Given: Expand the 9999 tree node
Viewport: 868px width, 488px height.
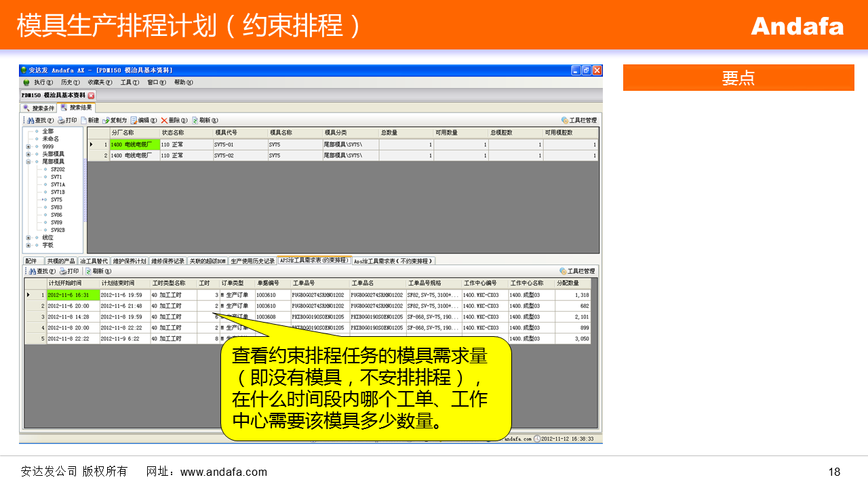Looking at the screenshot, I should coord(28,146).
